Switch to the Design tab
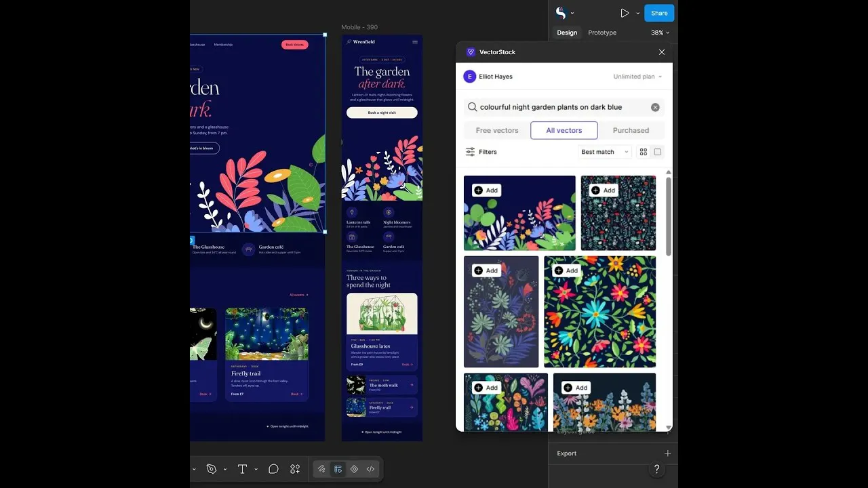Image resolution: width=868 pixels, height=488 pixels. click(x=567, y=33)
